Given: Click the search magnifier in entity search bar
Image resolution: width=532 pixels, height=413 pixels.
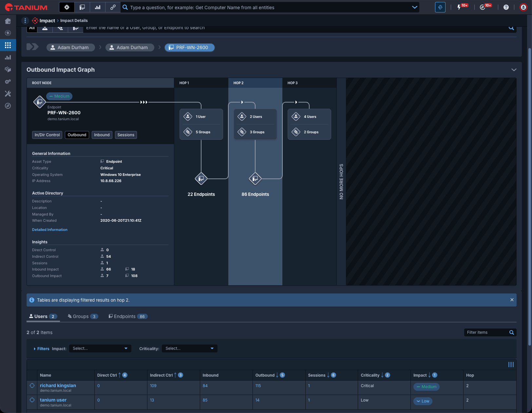Looking at the screenshot, I should pyautogui.click(x=511, y=28).
